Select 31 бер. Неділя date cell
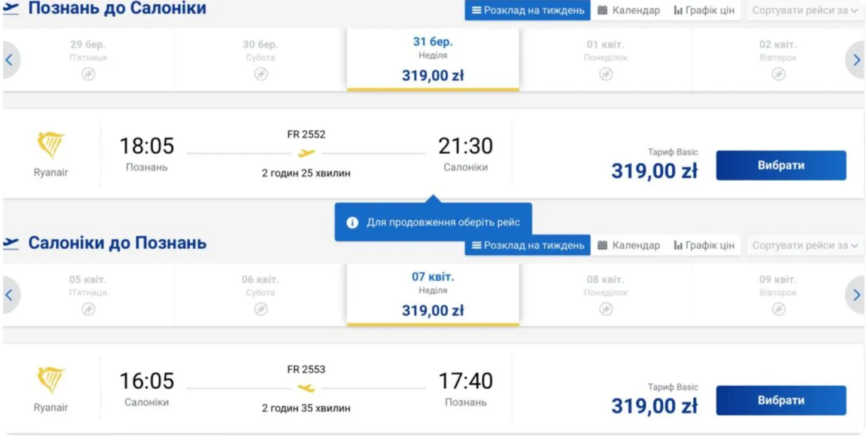Screen dimensions: 868x445 coord(433,60)
